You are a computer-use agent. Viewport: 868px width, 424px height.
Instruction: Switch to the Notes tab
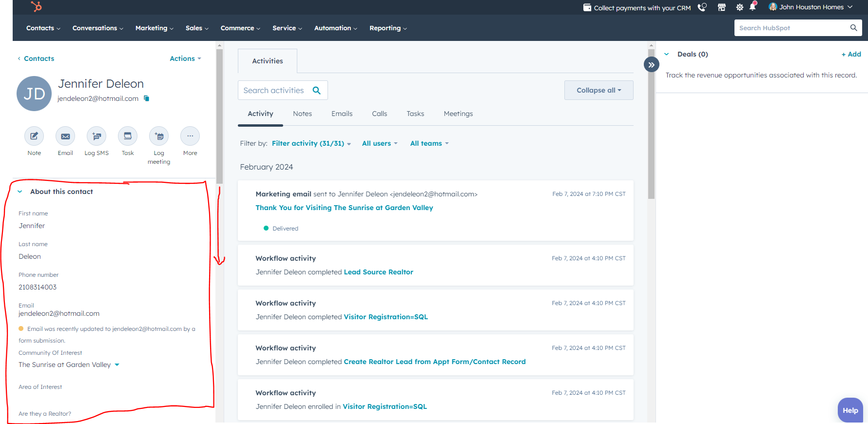pyautogui.click(x=302, y=114)
